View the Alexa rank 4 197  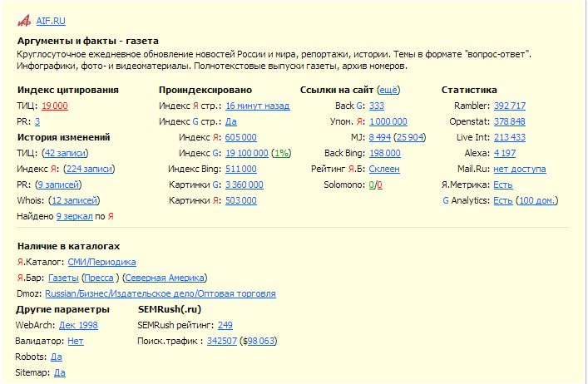click(x=504, y=153)
